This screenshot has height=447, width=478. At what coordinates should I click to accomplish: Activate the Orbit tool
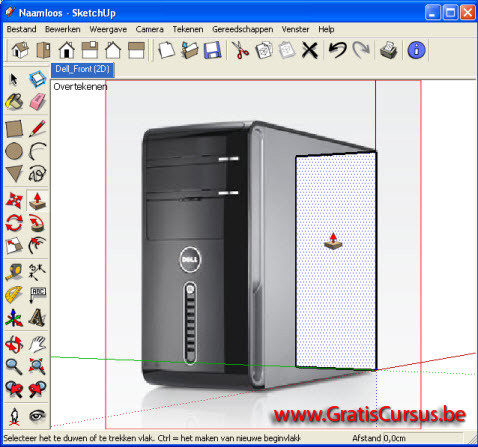pos(14,344)
